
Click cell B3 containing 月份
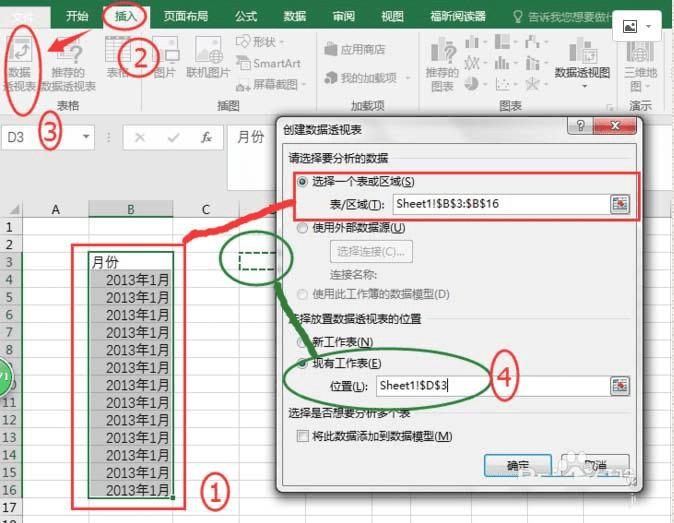[x=131, y=262]
